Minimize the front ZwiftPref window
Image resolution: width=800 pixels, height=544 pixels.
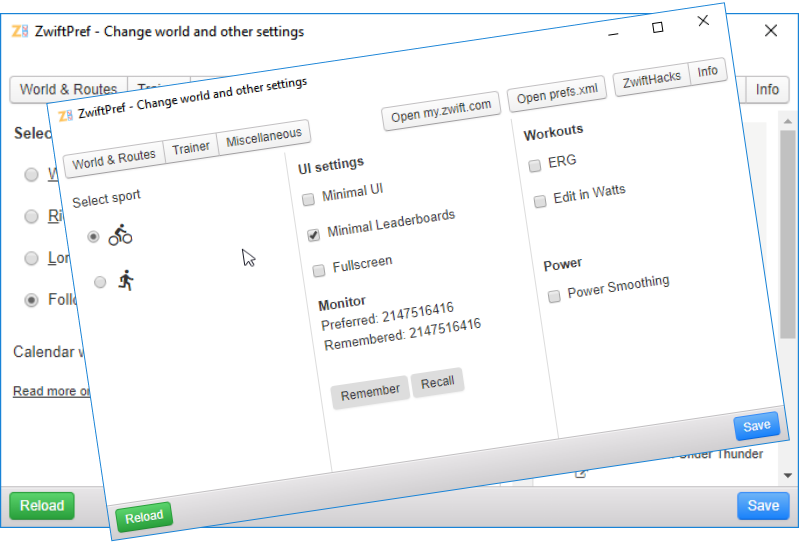click(x=613, y=34)
